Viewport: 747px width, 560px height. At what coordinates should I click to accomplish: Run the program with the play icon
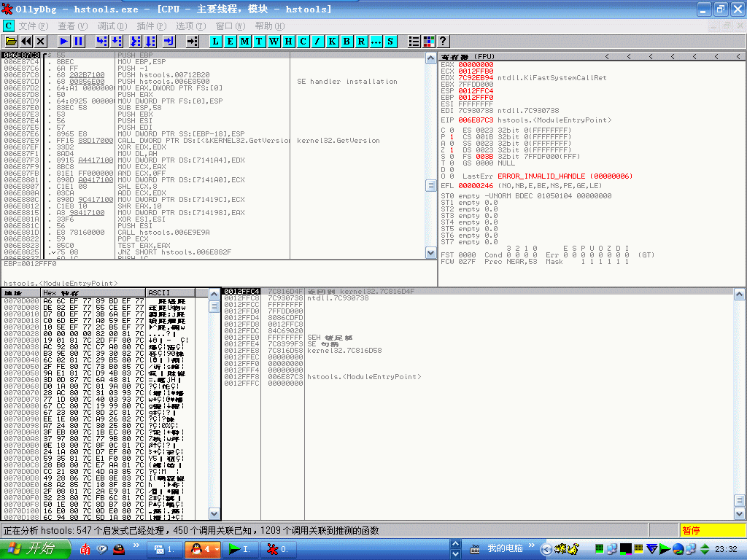pyautogui.click(x=64, y=42)
